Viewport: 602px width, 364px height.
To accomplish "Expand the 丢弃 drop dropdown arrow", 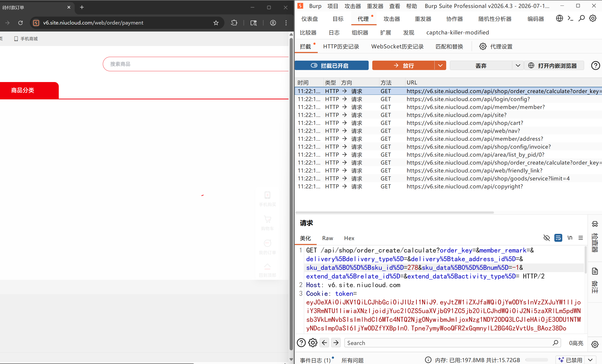I will click(518, 65).
